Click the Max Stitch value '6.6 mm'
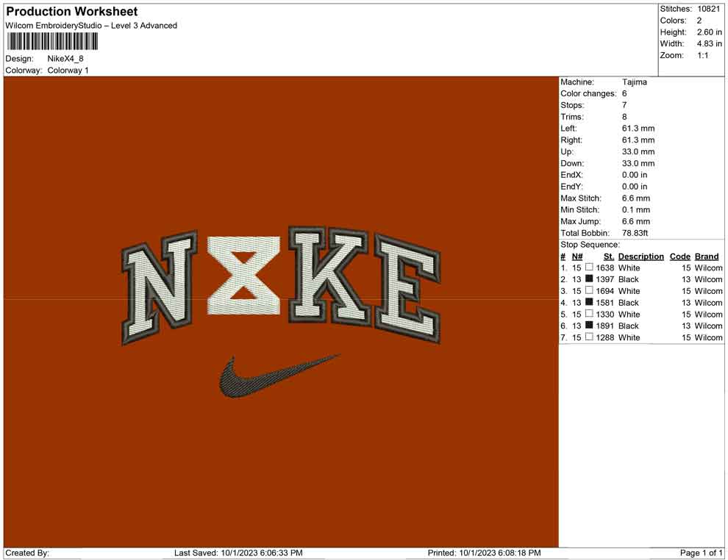The image size is (728, 560). pyautogui.click(x=636, y=198)
